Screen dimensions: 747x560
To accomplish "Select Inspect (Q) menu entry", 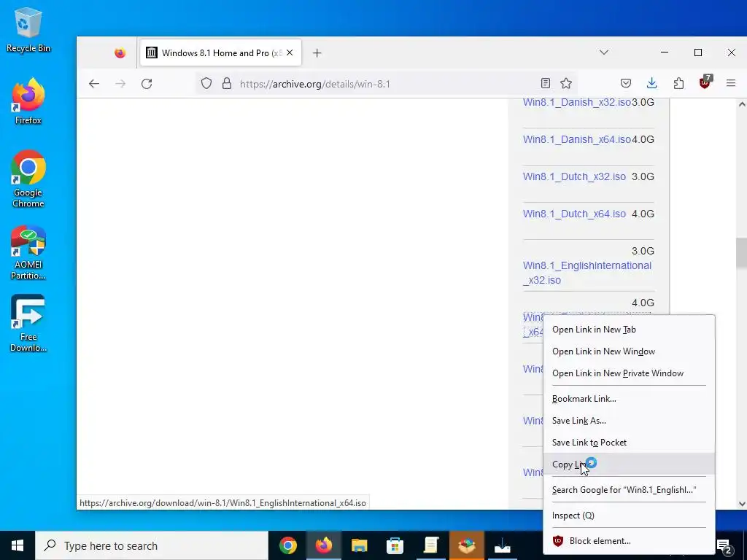I will [x=629, y=516].
